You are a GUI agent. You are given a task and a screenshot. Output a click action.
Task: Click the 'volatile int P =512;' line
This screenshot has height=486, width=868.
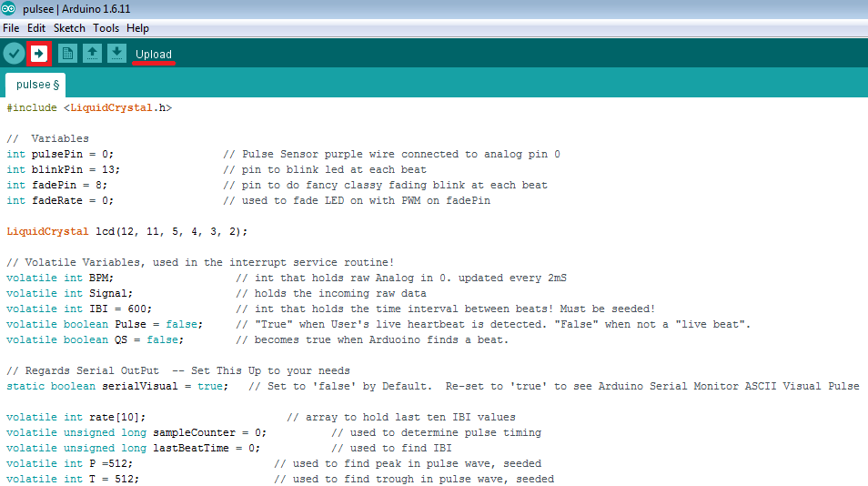click(x=70, y=464)
